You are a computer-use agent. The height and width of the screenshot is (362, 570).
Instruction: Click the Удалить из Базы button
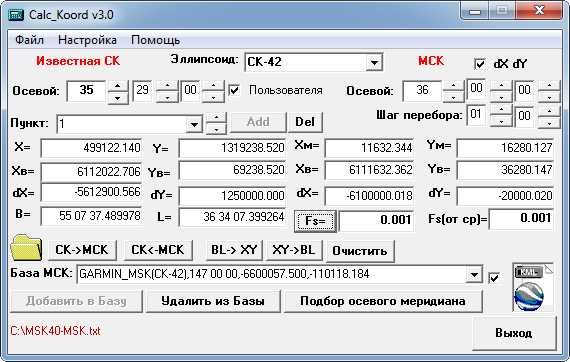[x=213, y=301]
